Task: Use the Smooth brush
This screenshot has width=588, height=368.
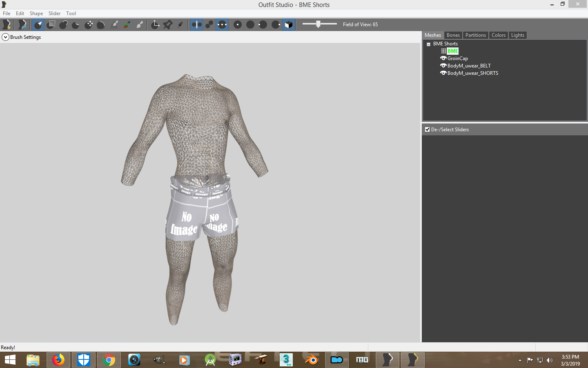Action: 101,25
